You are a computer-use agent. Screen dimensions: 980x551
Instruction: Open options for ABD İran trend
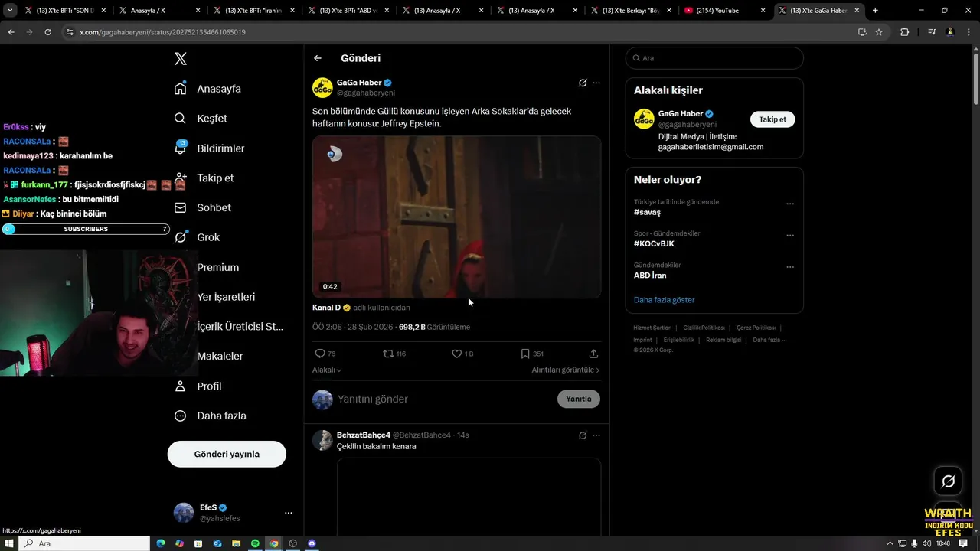tap(790, 266)
